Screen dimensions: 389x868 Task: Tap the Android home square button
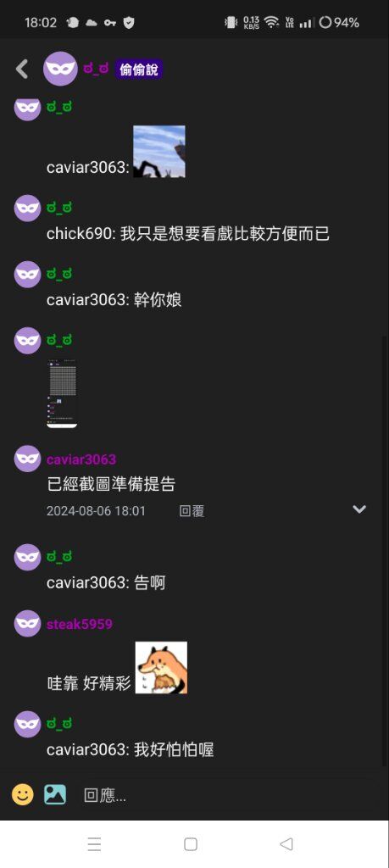coord(191,844)
